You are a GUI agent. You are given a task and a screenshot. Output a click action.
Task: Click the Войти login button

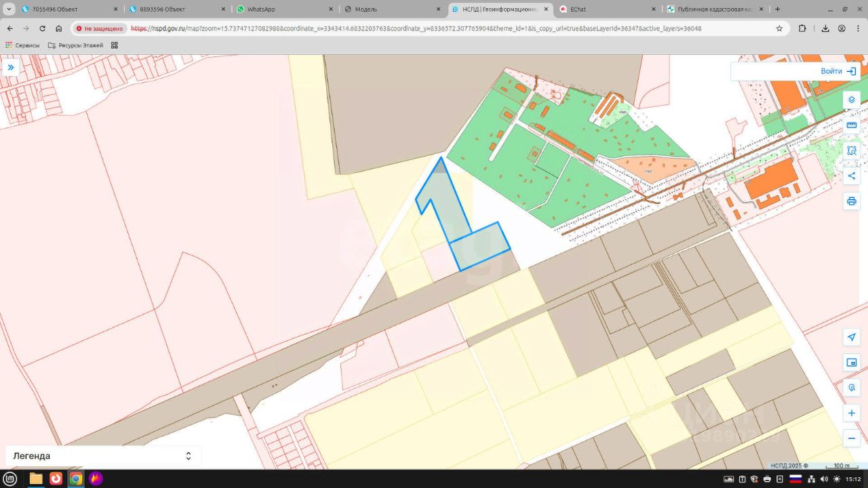pyautogui.click(x=838, y=71)
